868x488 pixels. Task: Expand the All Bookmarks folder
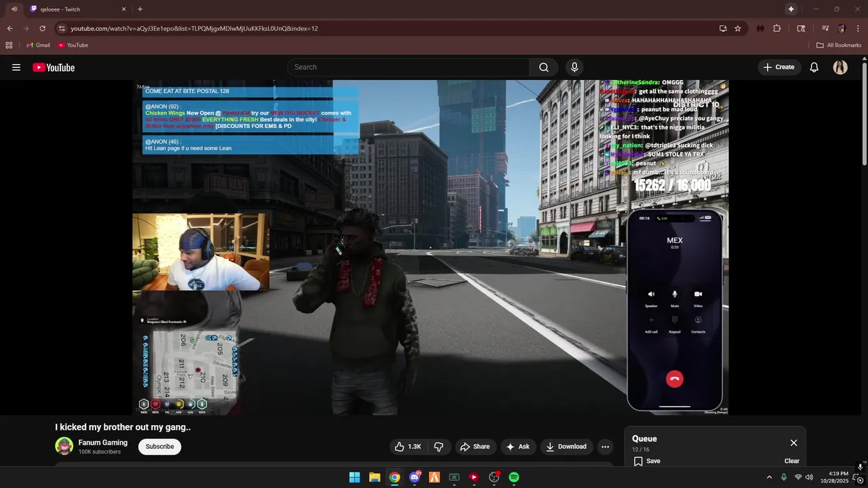839,45
